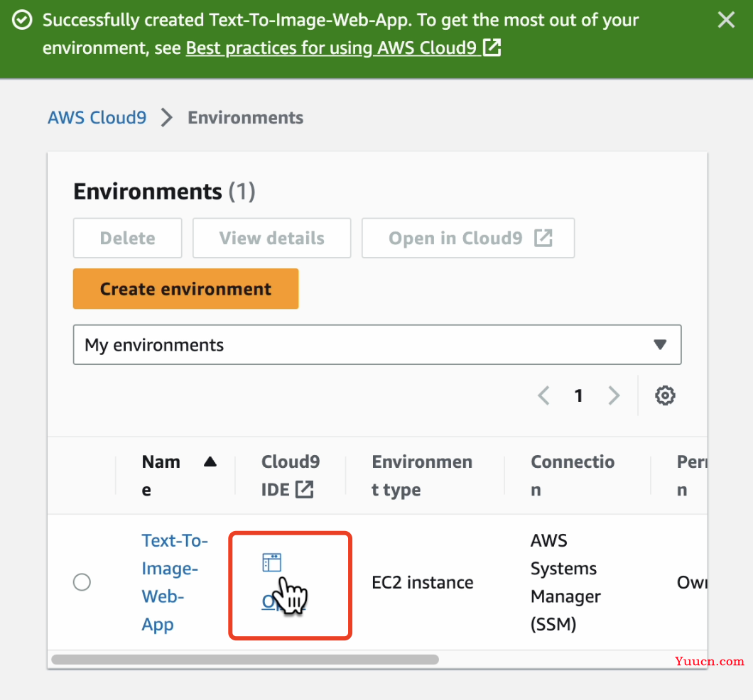Sort environments by Name column arrow
Image resolution: width=753 pixels, height=700 pixels.
pyautogui.click(x=210, y=462)
